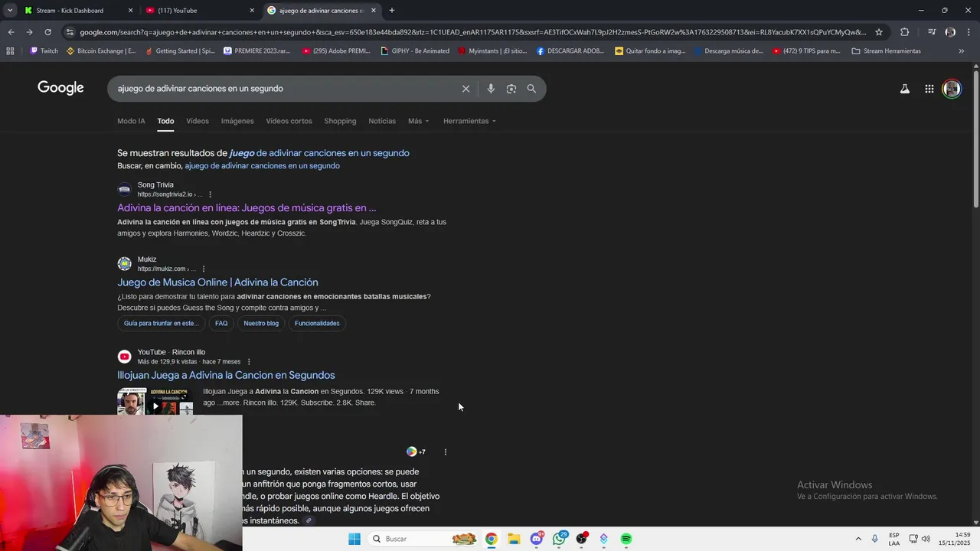Open Google account avatar
The width and height of the screenshot is (980, 551).
952,89
